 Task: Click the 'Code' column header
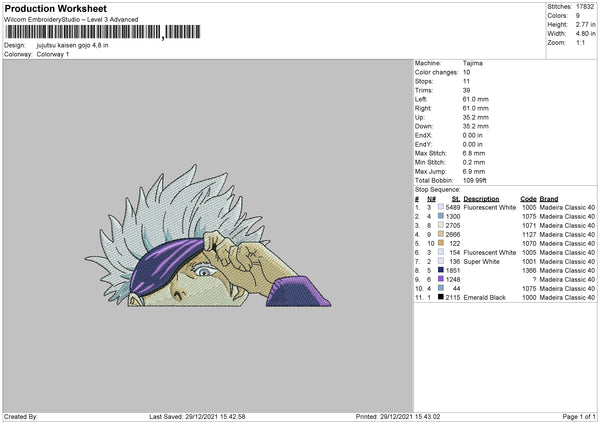click(528, 199)
